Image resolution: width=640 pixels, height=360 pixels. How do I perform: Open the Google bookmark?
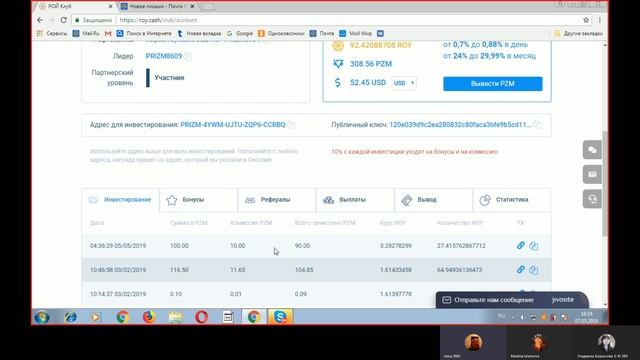240,33
